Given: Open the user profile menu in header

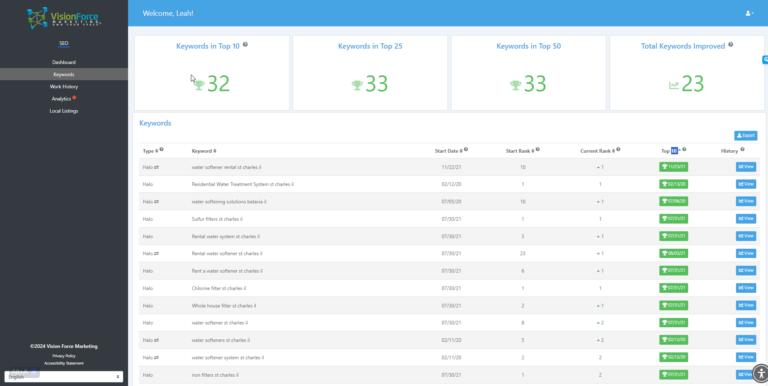Looking at the screenshot, I should (749, 13).
